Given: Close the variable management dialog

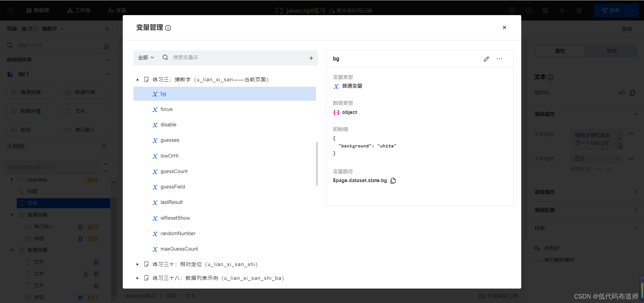Looking at the screenshot, I should point(504,28).
